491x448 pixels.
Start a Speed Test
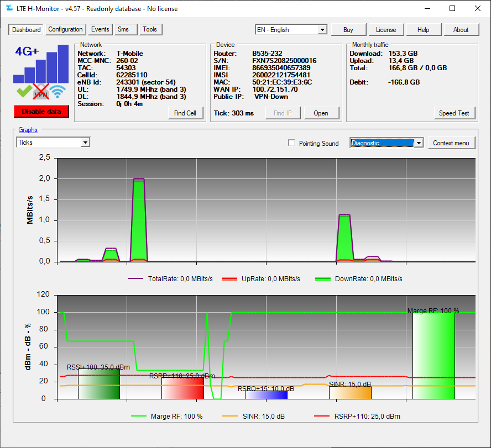point(454,113)
